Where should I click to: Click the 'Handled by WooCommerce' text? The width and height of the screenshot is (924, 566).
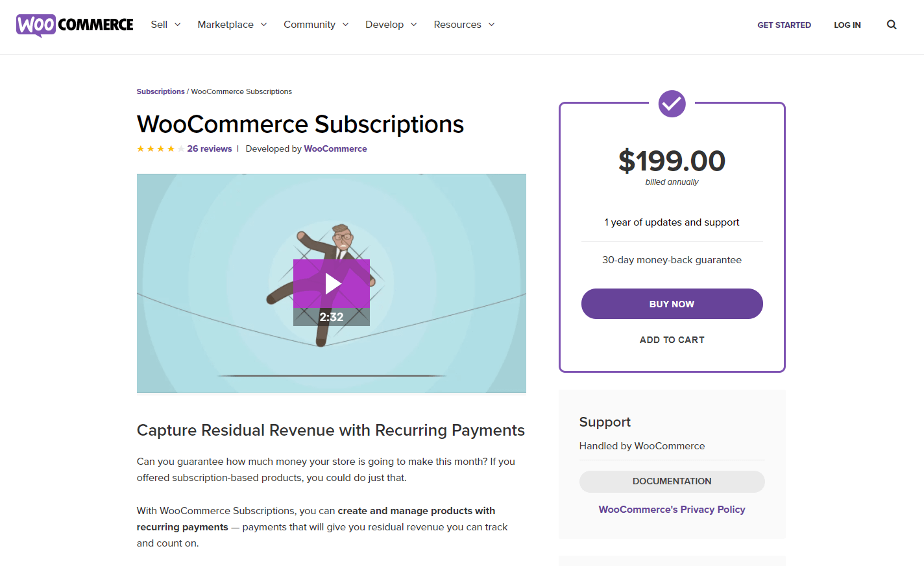pos(642,446)
